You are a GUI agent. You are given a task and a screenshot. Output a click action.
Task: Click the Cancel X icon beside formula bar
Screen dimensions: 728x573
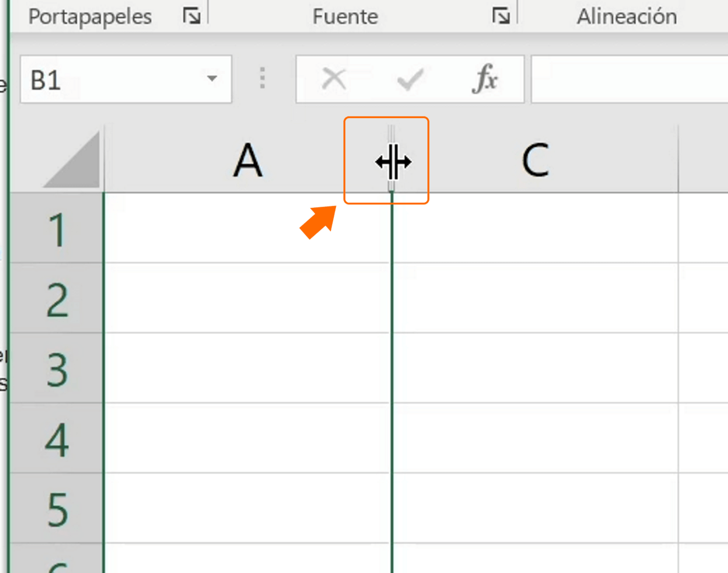(x=334, y=80)
